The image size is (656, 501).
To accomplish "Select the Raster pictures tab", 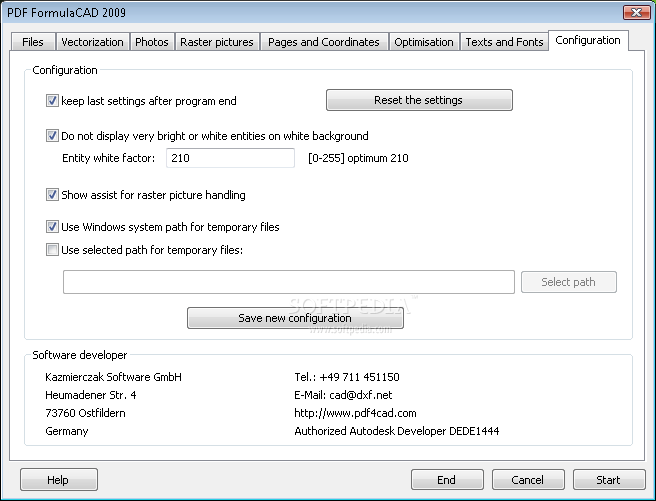I will 217,42.
